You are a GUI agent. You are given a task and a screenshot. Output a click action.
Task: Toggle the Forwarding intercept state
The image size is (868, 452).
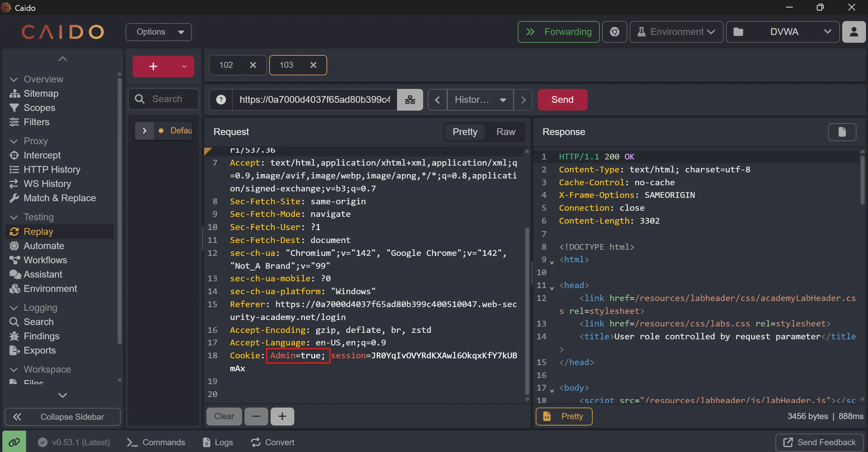[558, 32]
